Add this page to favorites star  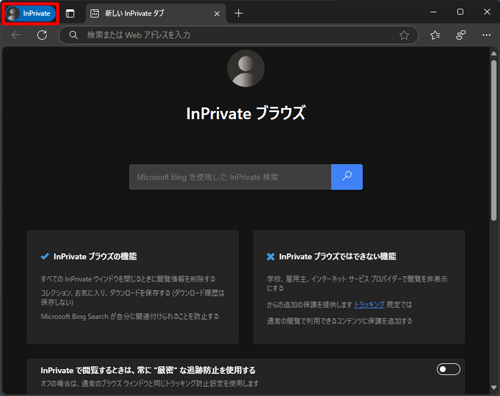click(x=404, y=35)
